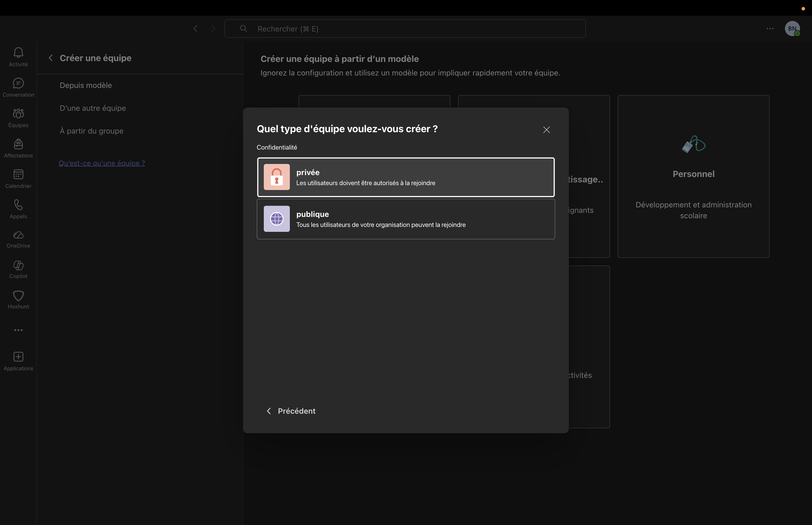Go back from Créer une équipe
Image resolution: width=812 pixels, height=525 pixels.
51,58
